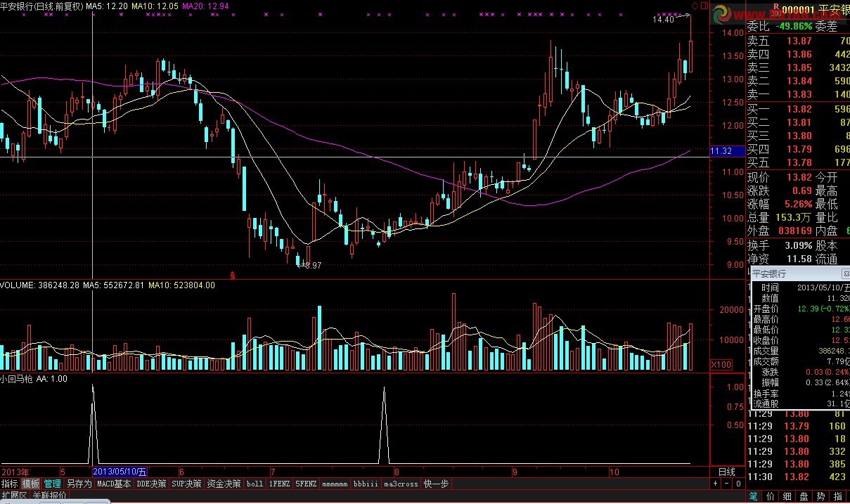Select the 5FENZ indicator tab

point(306,484)
